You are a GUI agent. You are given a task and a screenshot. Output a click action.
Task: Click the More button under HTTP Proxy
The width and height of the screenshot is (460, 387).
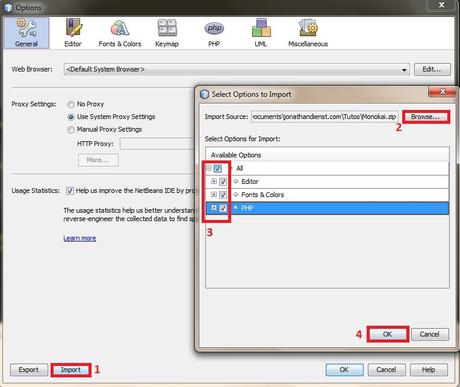98,160
